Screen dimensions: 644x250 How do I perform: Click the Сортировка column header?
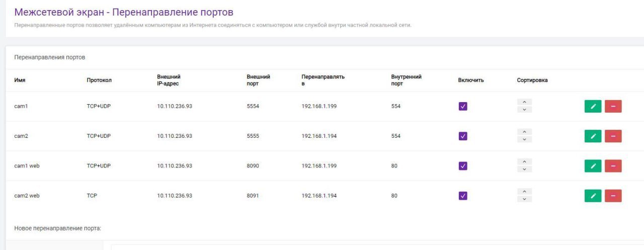532,80
